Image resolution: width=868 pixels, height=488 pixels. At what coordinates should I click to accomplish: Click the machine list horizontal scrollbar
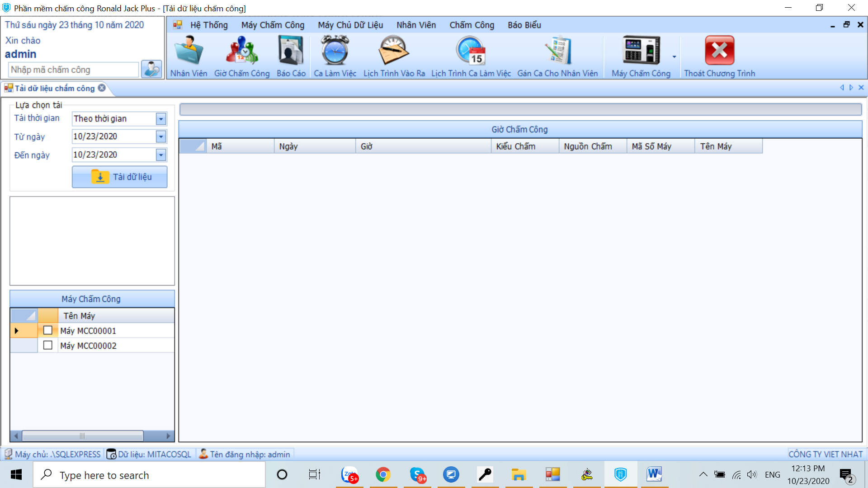(82, 436)
